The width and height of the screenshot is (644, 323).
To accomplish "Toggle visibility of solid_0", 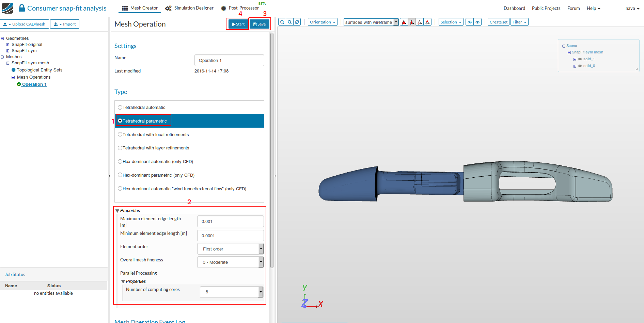I will 580,66.
